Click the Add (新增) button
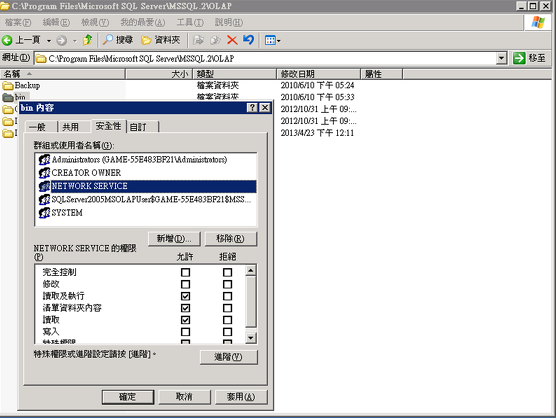556x418 pixels. (x=174, y=239)
